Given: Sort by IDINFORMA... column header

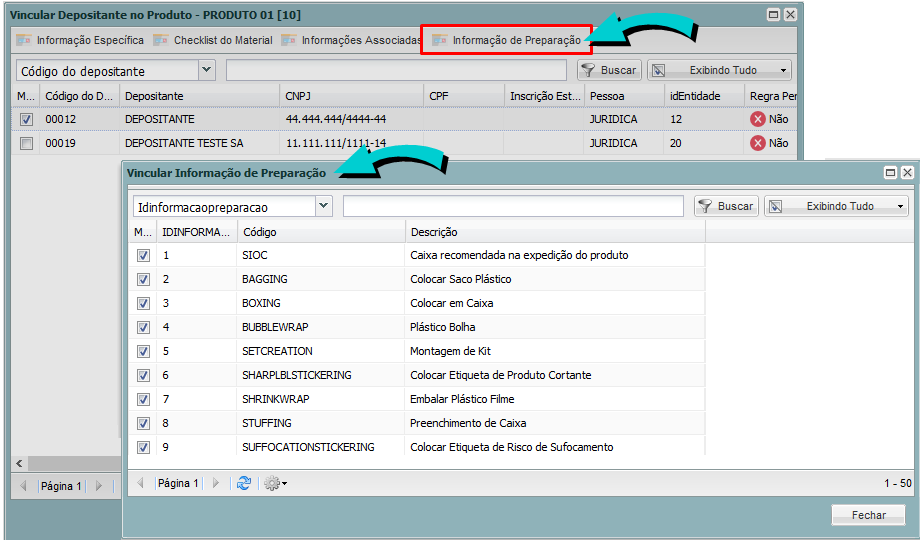Looking at the screenshot, I should 197,232.
